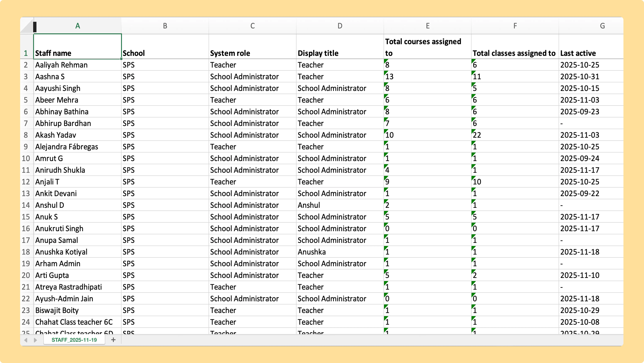Viewport: 644px width, 363px height.
Task: Select the 'Atreya Rastradhipati' name cell
Action: coord(78,287)
